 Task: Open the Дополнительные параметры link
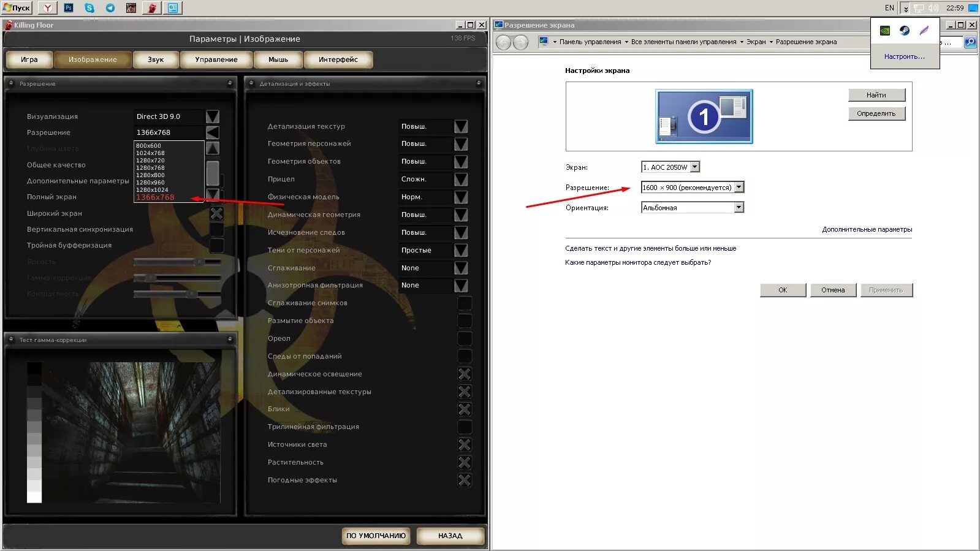tap(867, 229)
